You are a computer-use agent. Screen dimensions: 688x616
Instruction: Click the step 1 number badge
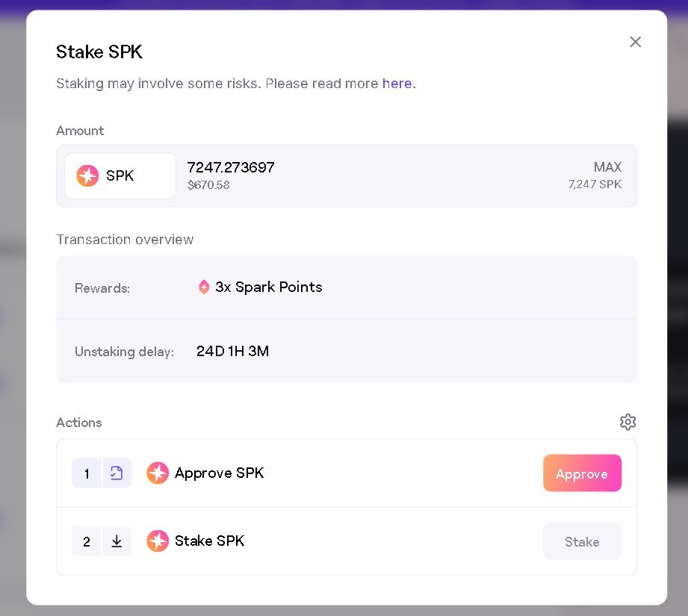click(87, 473)
